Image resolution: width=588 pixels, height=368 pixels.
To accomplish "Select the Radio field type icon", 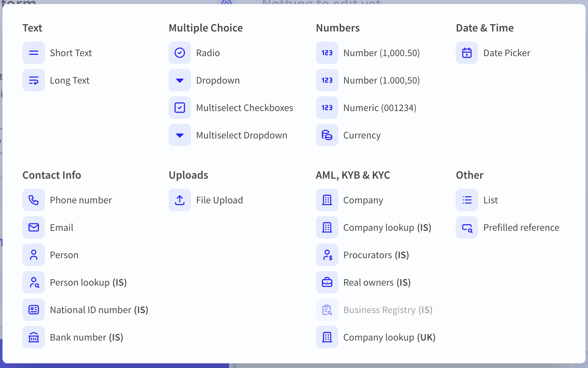I will (180, 53).
